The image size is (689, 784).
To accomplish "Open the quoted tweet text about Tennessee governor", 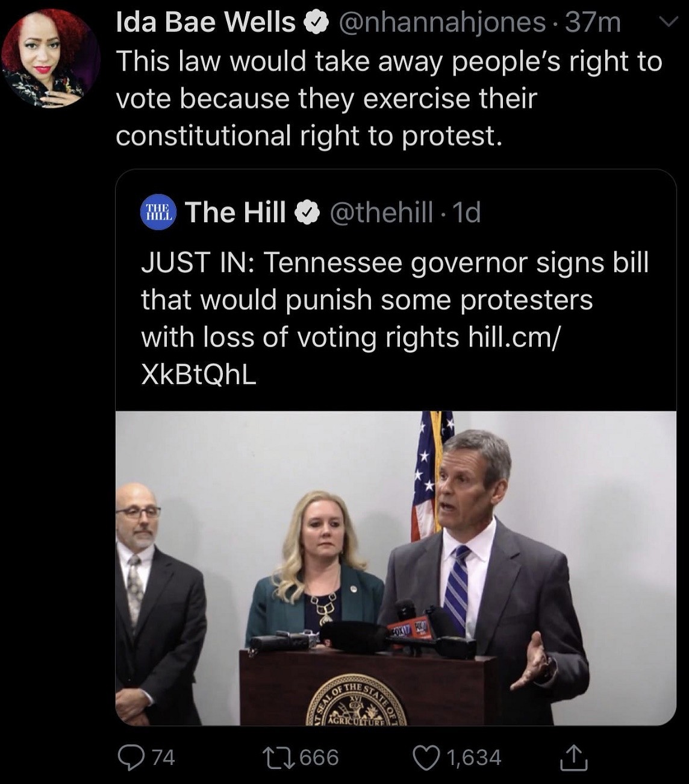I will click(x=394, y=318).
